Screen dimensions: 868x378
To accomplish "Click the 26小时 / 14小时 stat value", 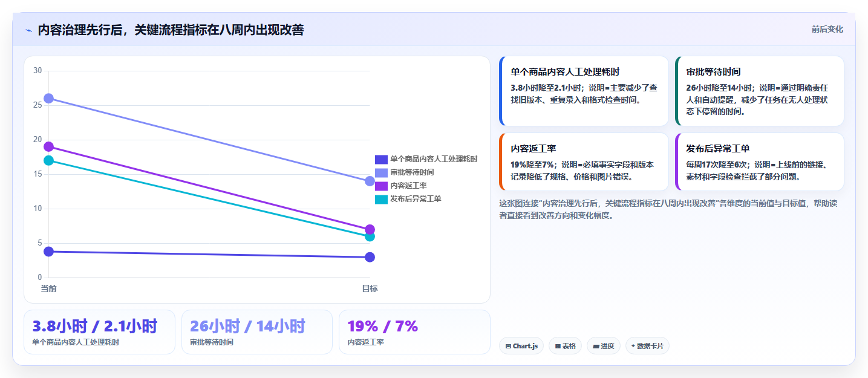I will [x=247, y=326].
